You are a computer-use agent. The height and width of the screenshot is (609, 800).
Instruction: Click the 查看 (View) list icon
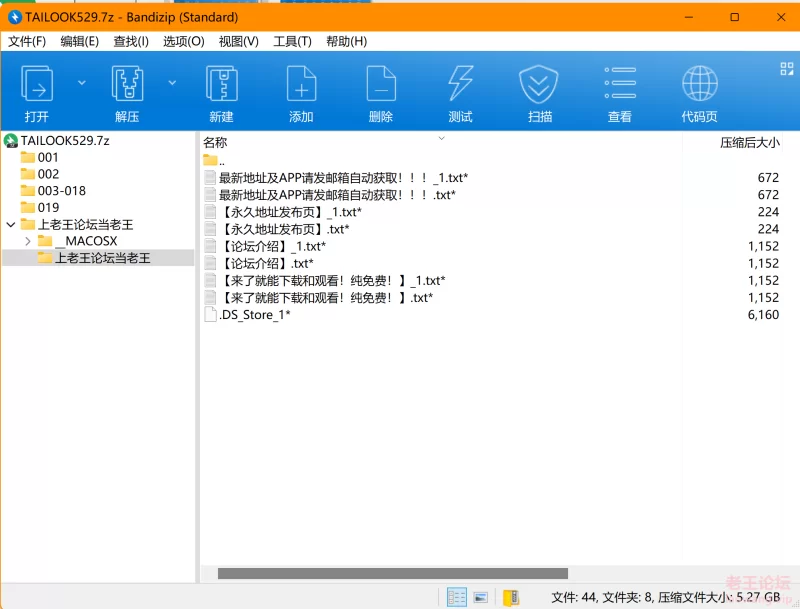[619, 86]
